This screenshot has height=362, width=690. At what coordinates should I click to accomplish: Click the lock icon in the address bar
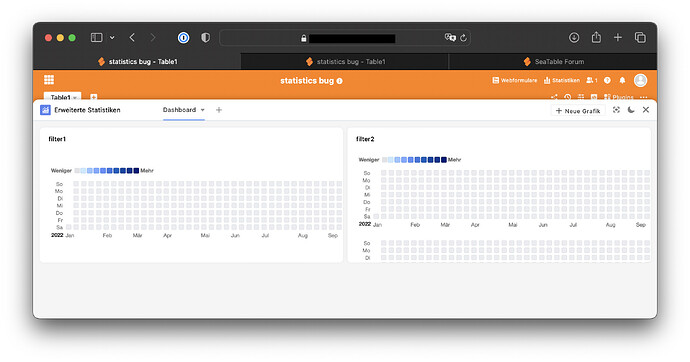pyautogui.click(x=304, y=38)
